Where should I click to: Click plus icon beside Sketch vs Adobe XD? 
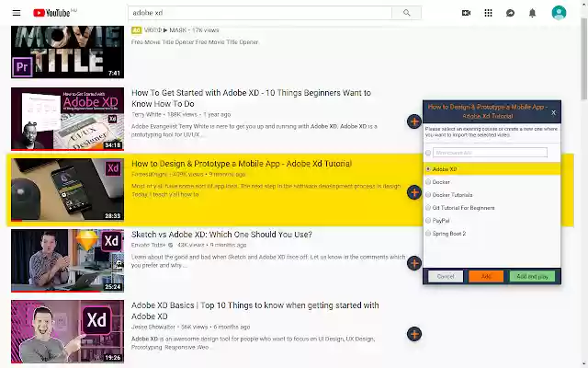point(414,263)
